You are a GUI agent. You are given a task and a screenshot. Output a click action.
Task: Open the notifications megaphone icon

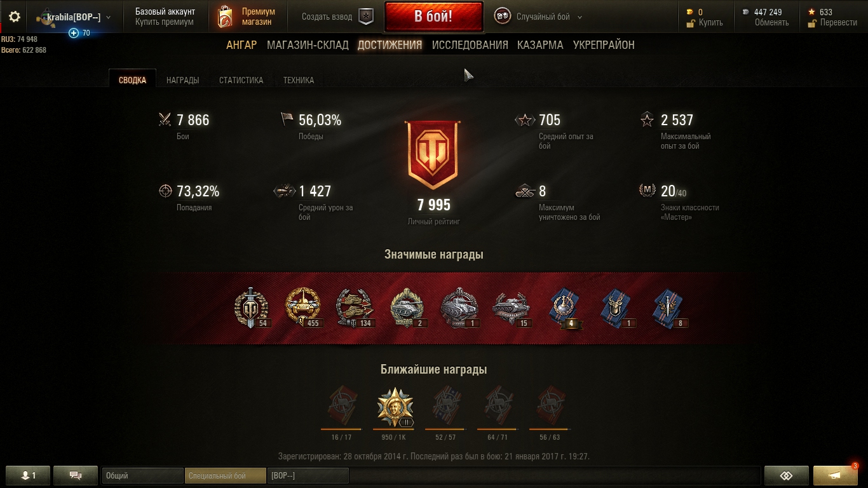point(836,475)
